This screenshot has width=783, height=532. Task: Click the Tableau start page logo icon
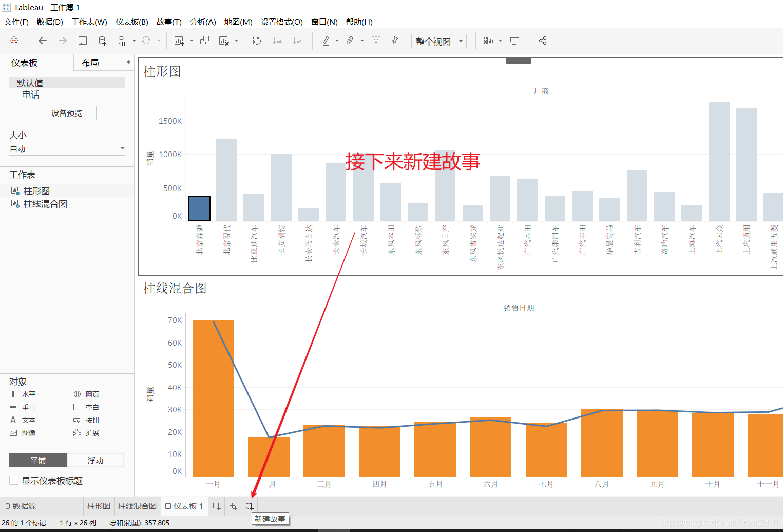14,41
